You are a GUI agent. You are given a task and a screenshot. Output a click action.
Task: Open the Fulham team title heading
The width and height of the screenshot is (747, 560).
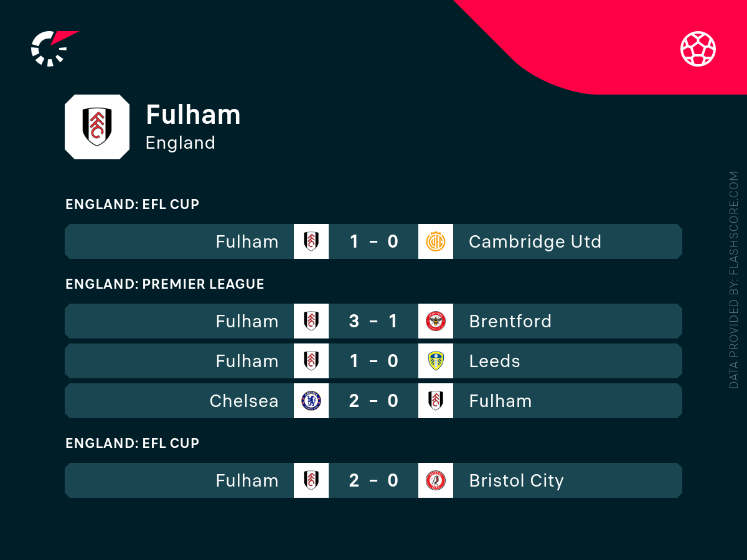click(193, 115)
